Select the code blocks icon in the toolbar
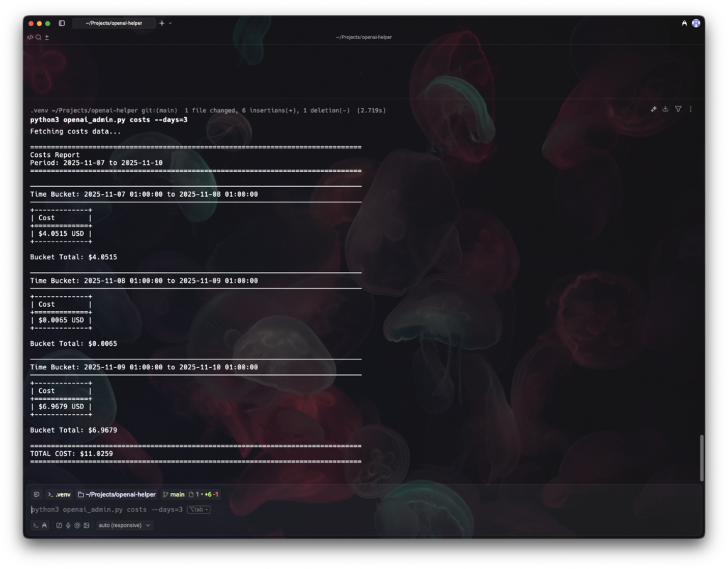The width and height of the screenshot is (728, 569). pyautogui.click(x=29, y=36)
